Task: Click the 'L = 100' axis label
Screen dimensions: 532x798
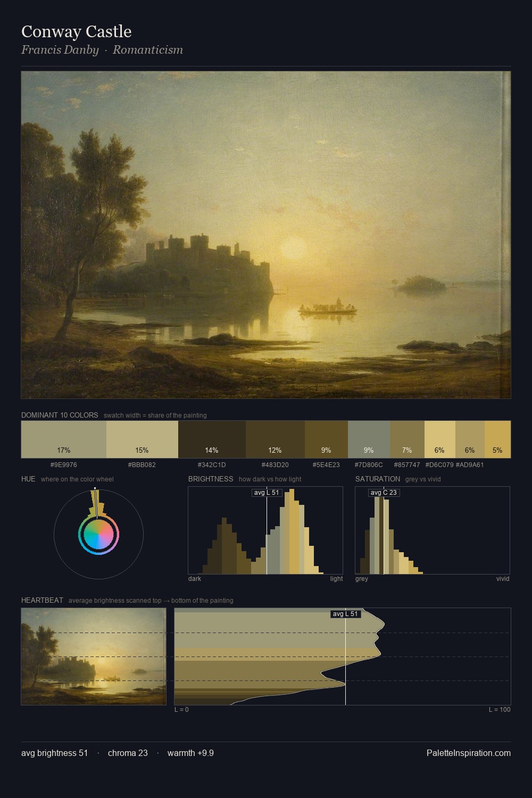Action: click(x=500, y=710)
